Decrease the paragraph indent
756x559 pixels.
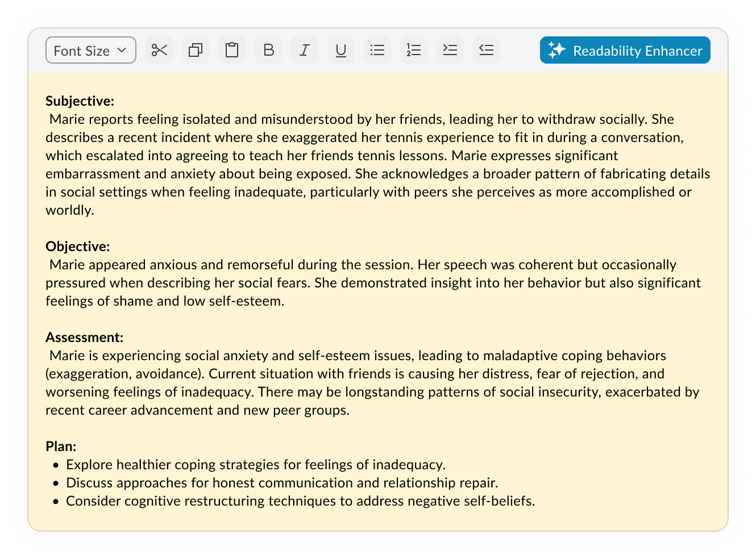click(487, 51)
